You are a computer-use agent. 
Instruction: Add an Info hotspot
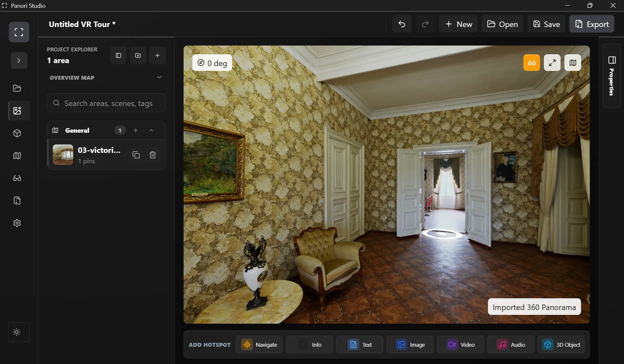310,344
